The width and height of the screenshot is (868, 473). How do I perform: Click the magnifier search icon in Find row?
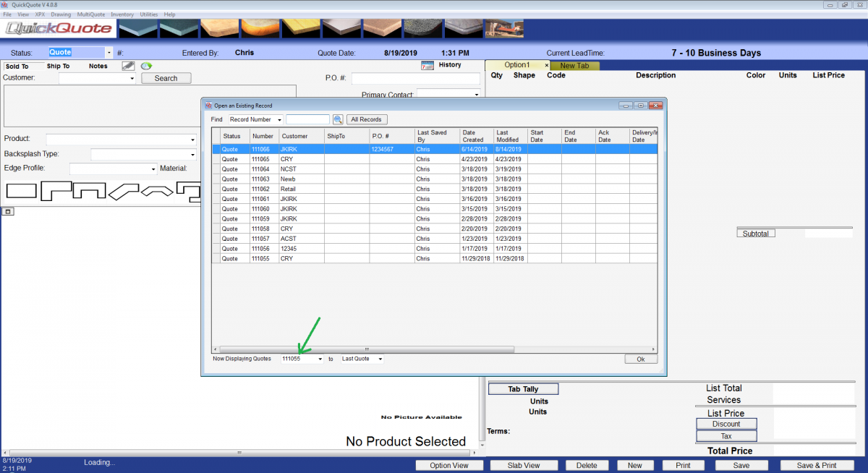pyautogui.click(x=338, y=119)
